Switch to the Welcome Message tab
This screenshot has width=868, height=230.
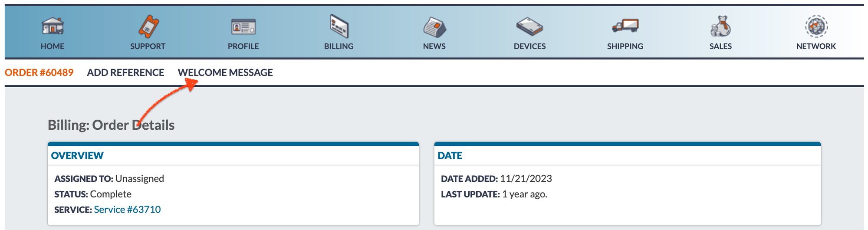(x=225, y=72)
